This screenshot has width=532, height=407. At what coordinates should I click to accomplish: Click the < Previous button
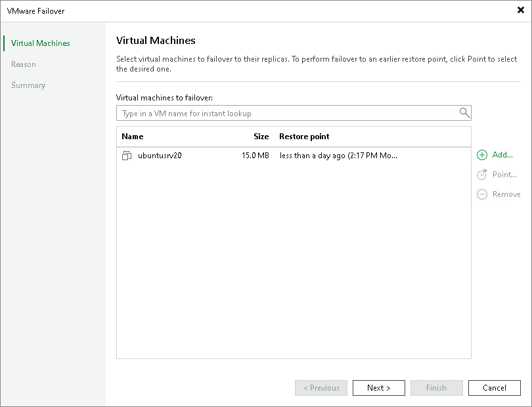(321, 388)
